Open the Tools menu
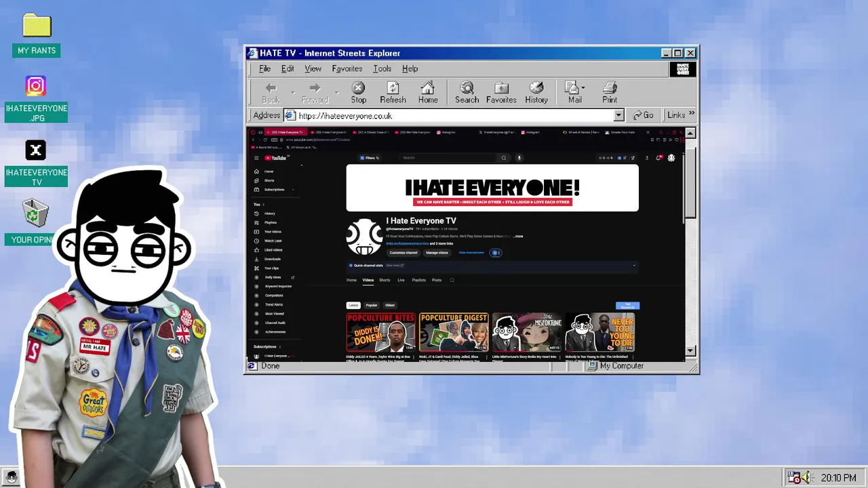868x488 pixels. pos(382,68)
